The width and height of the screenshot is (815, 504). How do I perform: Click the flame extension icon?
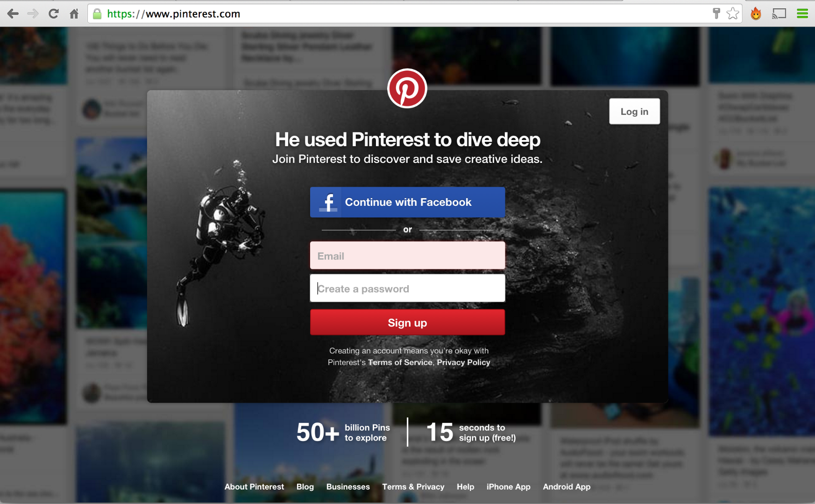tap(756, 14)
